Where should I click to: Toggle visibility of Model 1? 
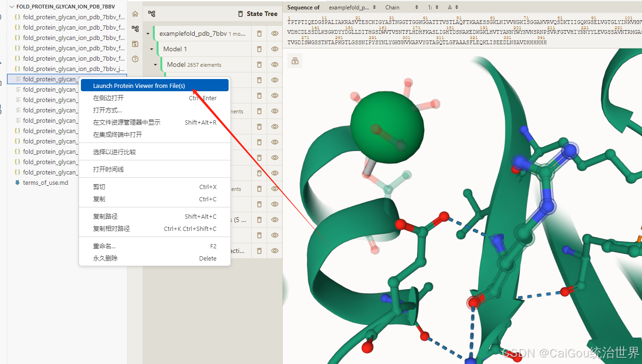click(x=275, y=48)
